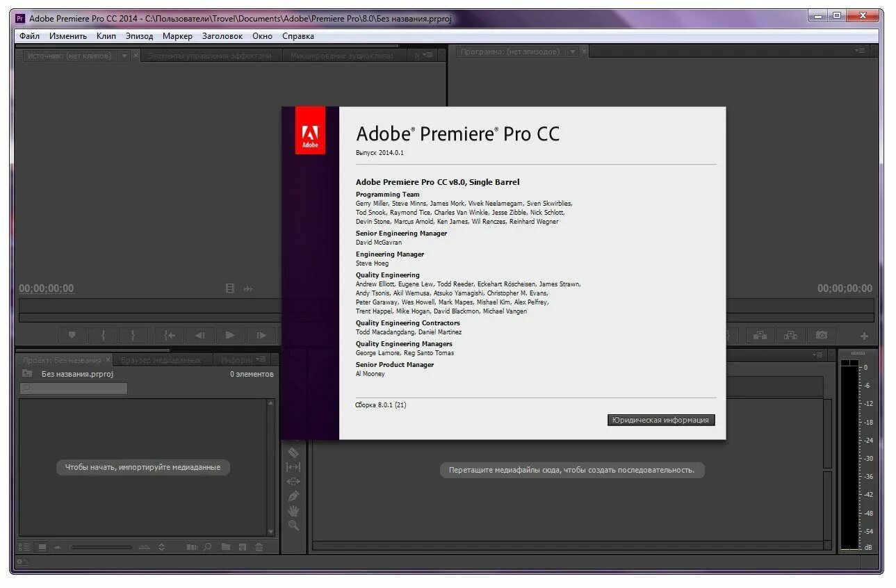Close the Проект: Без названия tab

(x=108, y=360)
